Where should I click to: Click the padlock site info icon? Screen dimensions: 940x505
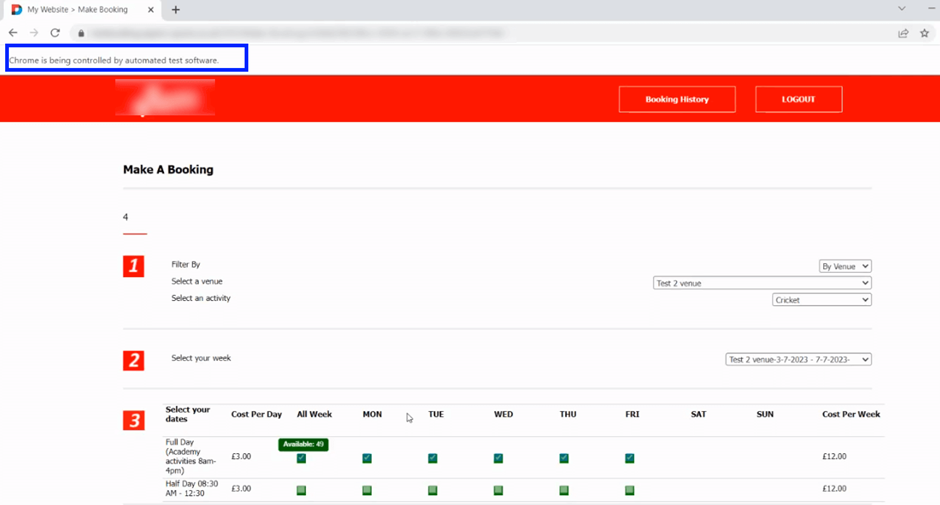81,33
